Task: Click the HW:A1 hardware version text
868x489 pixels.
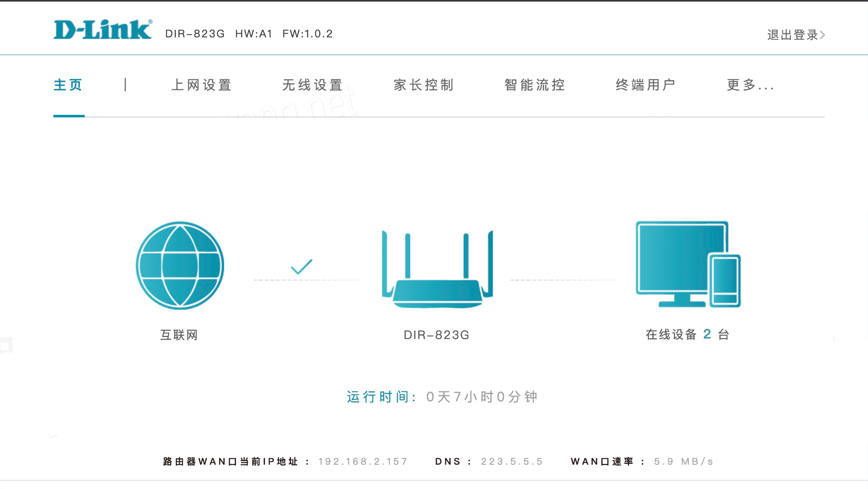Action: [x=253, y=34]
